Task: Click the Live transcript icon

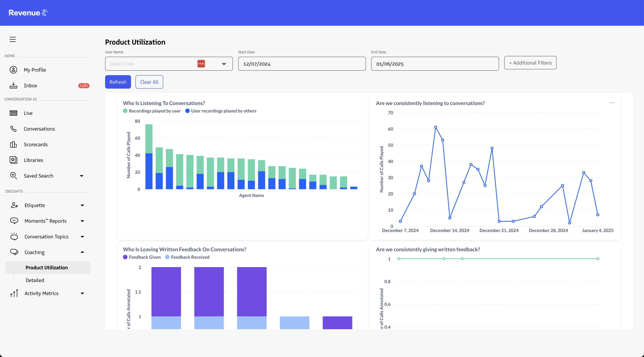Action: pos(13,113)
